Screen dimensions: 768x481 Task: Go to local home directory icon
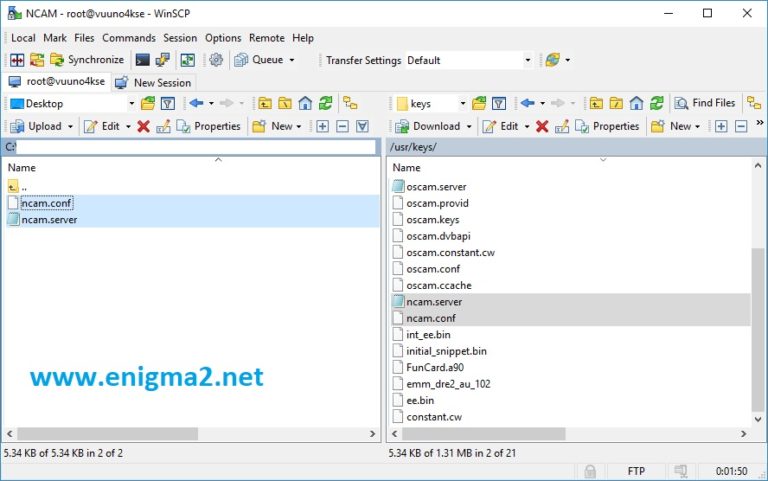click(305, 103)
